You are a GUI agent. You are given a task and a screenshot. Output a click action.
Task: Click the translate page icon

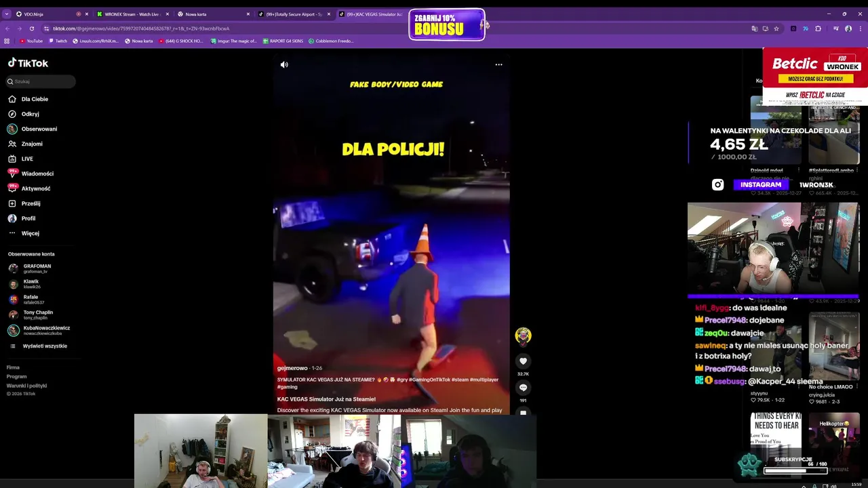click(x=755, y=28)
